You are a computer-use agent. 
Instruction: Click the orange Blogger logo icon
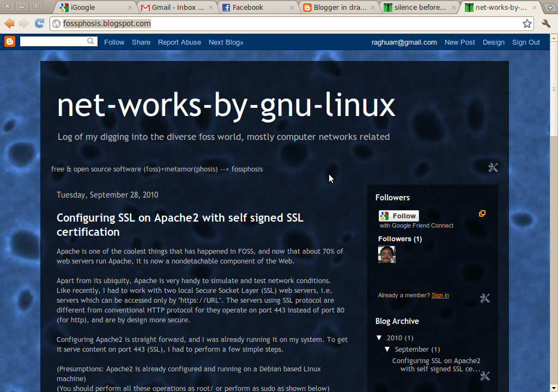[x=10, y=41]
